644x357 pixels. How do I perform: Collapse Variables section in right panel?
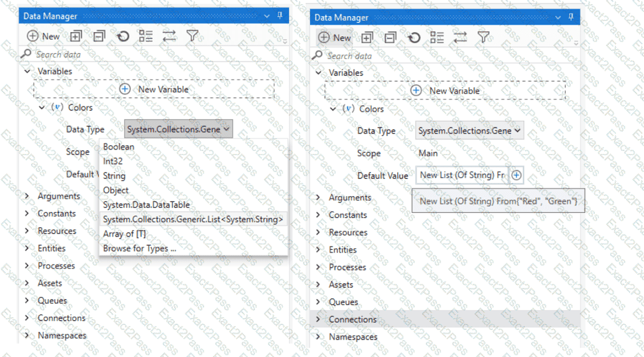318,73
